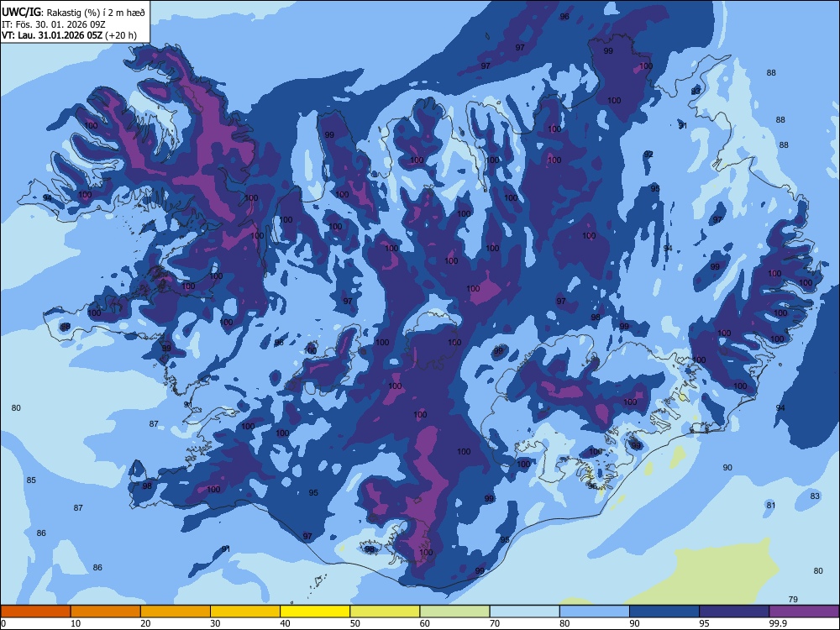The height and width of the screenshot is (630, 840).
Task: Click the dark blue 90–95 legend swatch
Action: pyautogui.click(x=664, y=612)
